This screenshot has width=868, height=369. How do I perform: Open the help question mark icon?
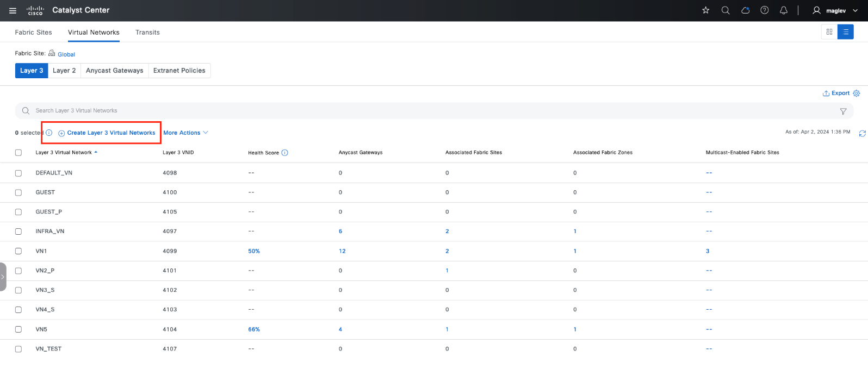(x=764, y=10)
